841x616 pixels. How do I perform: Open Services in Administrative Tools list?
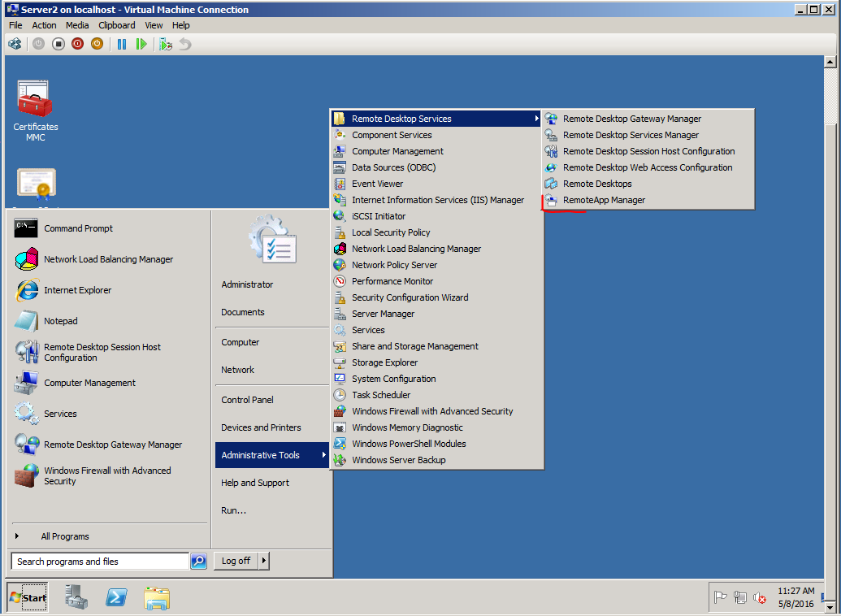[x=436, y=330]
